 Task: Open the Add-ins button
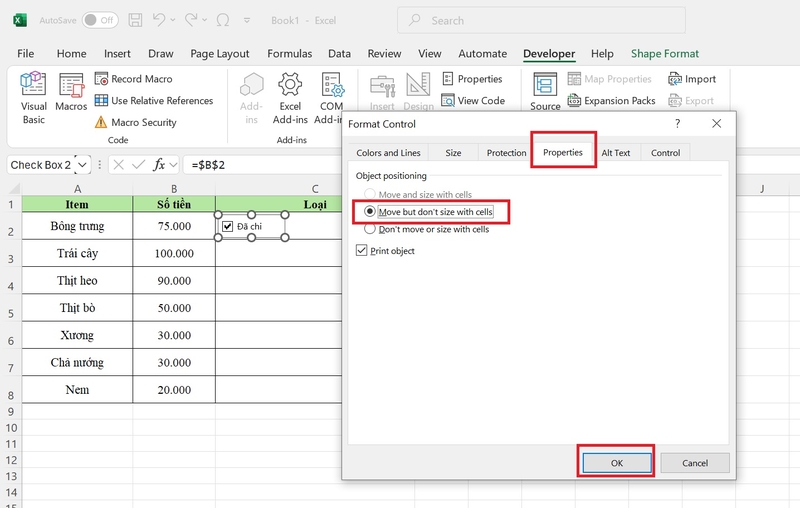252,98
